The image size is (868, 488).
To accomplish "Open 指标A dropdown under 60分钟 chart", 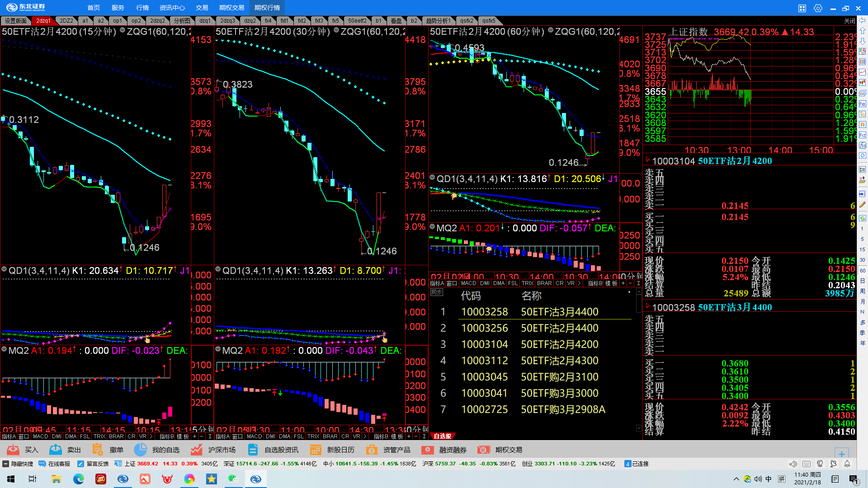I will pos(437,283).
